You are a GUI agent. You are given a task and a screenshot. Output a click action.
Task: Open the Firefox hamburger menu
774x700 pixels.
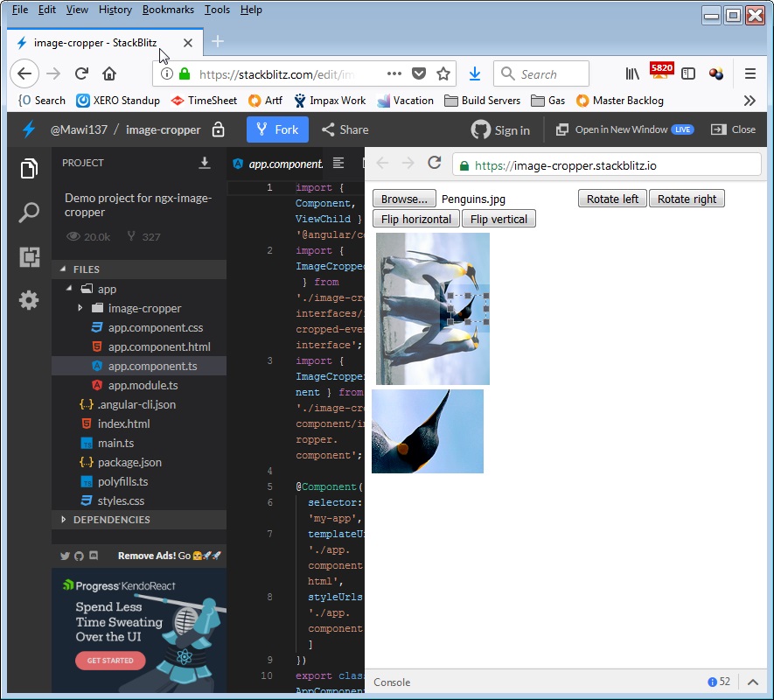click(750, 73)
